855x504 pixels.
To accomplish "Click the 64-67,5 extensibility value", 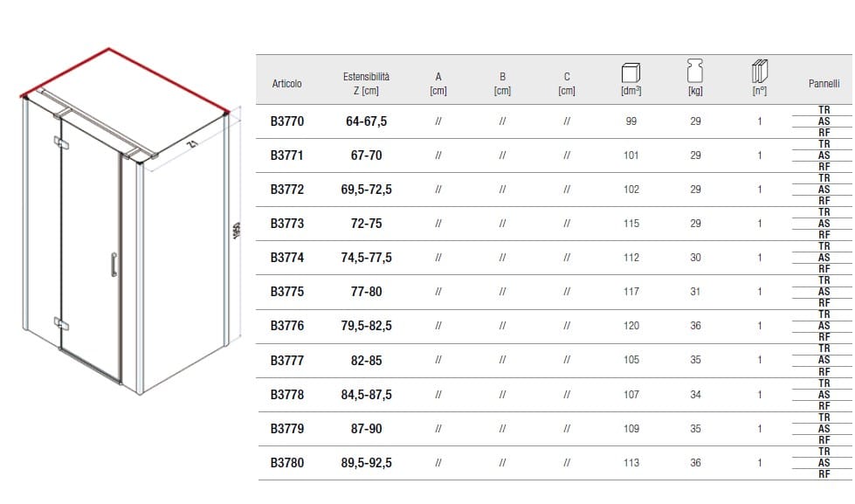I will point(366,121).
